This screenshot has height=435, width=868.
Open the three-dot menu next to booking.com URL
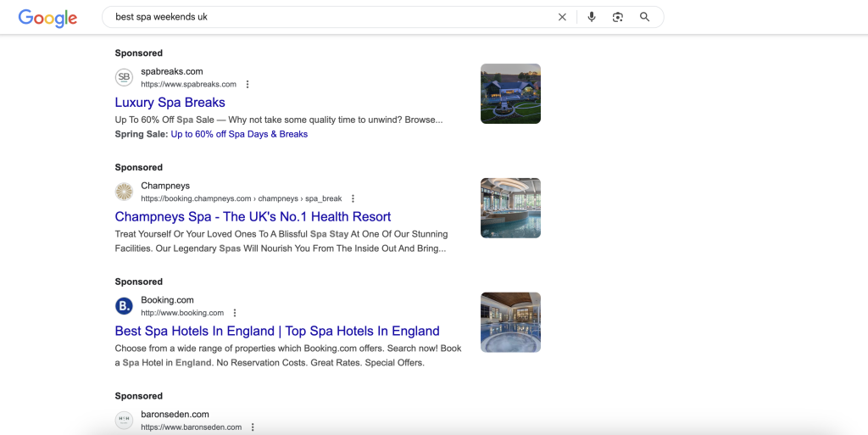(235, 313)
